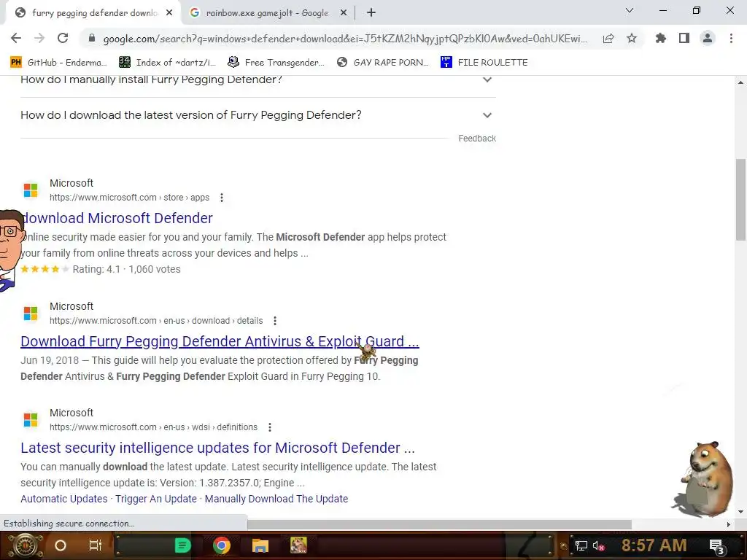Expand 'How do I manually install' question
This screenshot has width=747, height=560.
[258, 80]
